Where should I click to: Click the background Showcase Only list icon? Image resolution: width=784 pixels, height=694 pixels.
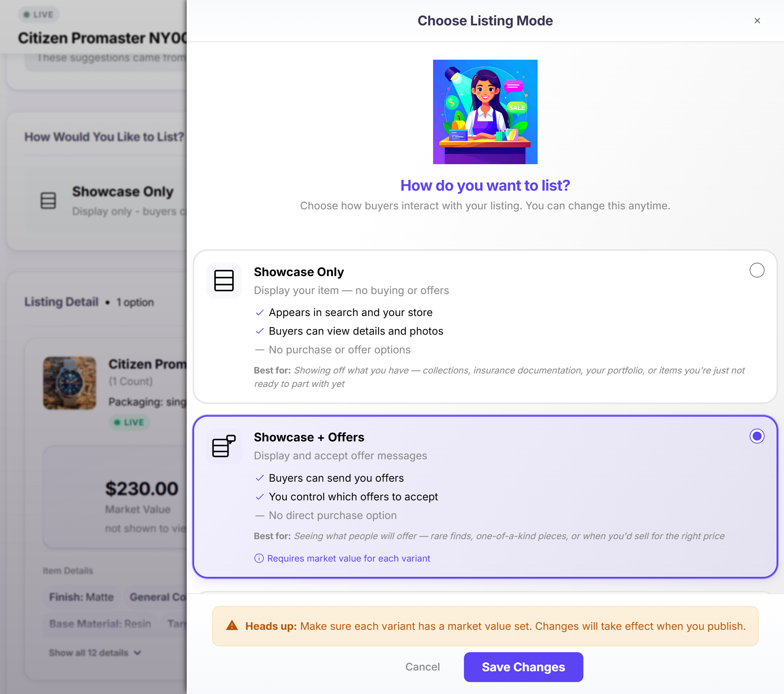click(48, 200)
